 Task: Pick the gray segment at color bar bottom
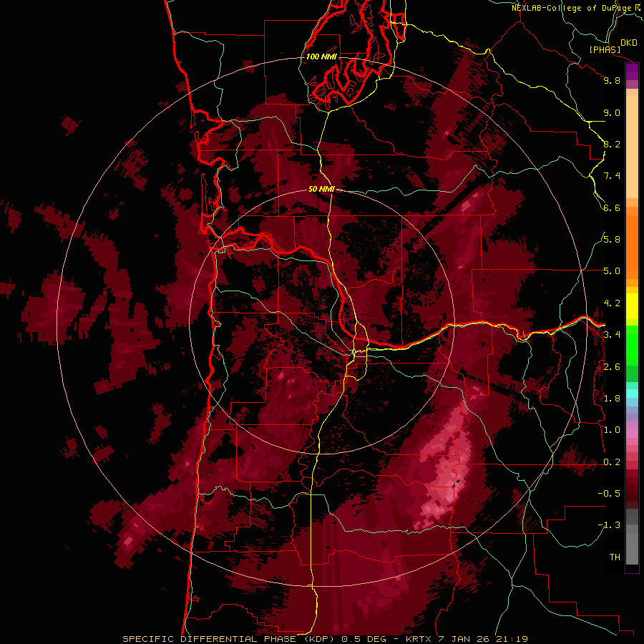632,546
